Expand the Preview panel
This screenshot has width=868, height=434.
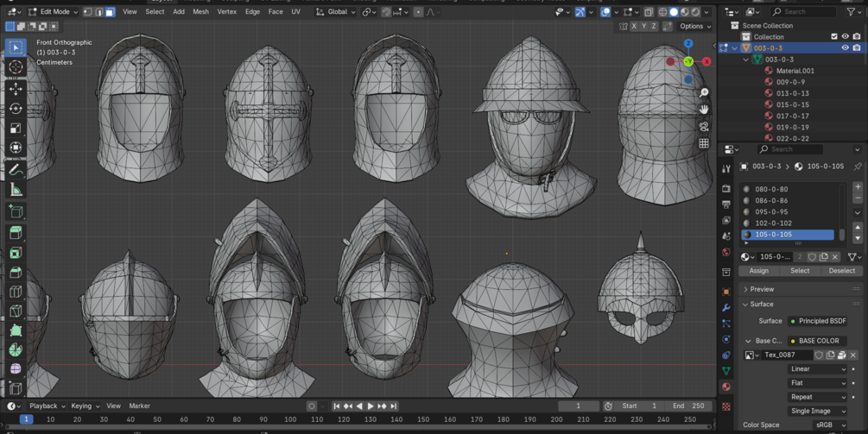[762, 289]
